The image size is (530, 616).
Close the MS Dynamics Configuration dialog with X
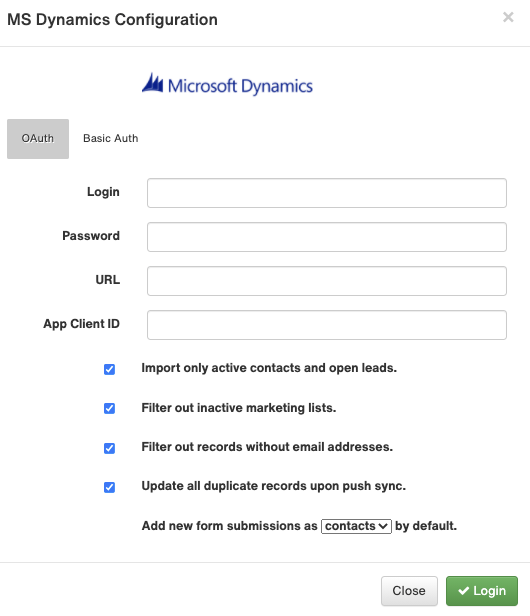click(x=508, y=17)
